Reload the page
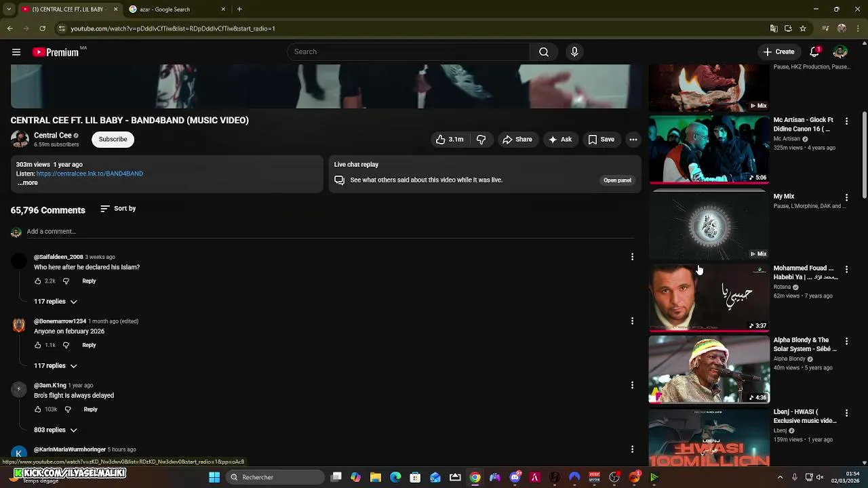The width and height of the screenshot is (868, 488). click(x=42, y=28)
